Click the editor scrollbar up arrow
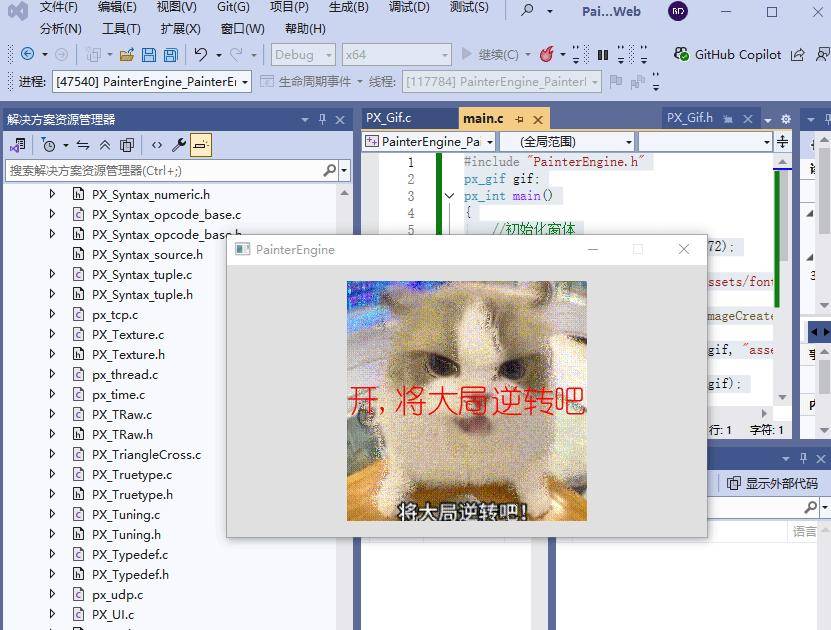The width and height of the screenshot is (831, 630). (x=783, y=161)
